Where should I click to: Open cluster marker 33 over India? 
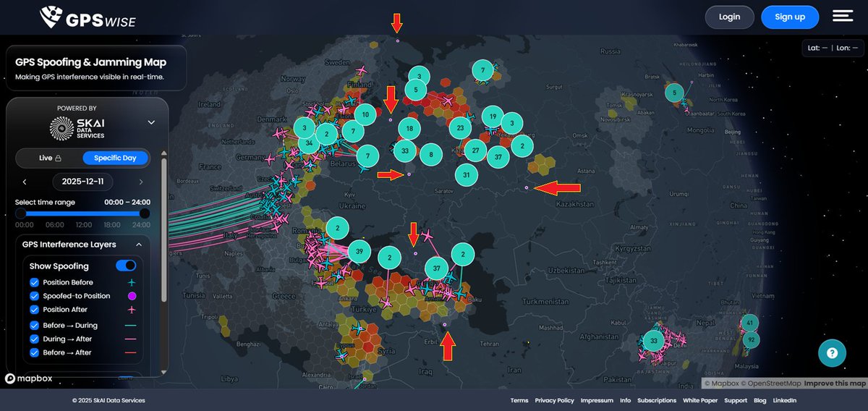click(654, 340)
